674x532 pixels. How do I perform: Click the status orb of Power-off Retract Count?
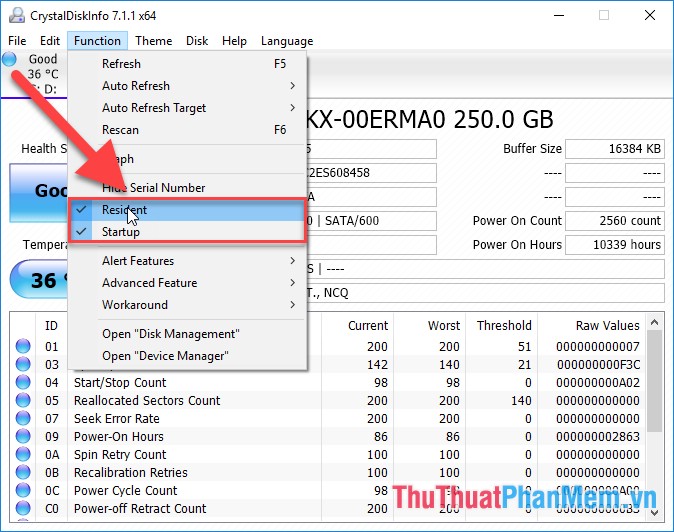coord(23,508)
